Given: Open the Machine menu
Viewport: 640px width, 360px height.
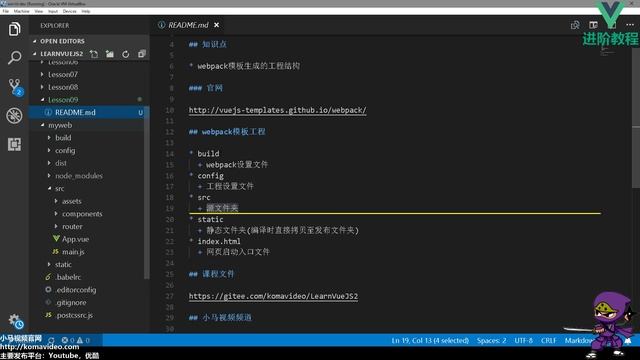Looking at the screenshot, I should (21, 11).
